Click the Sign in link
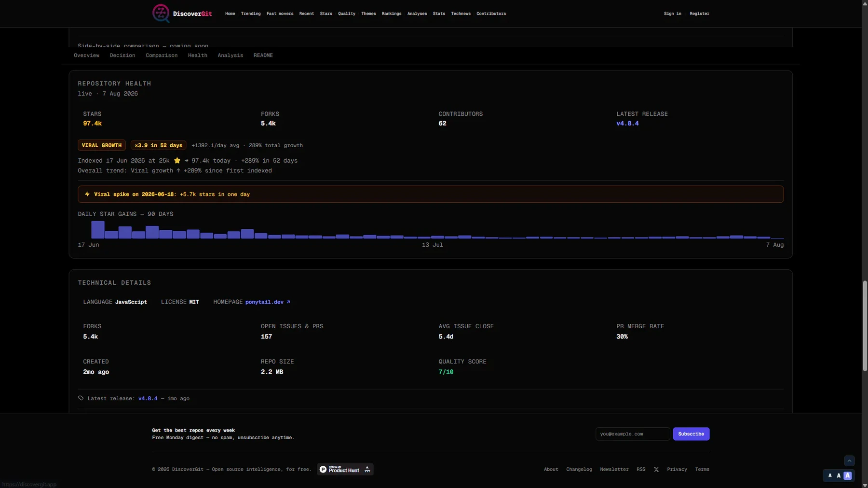This screenshot has width=868, height=488. pos(672,14)
